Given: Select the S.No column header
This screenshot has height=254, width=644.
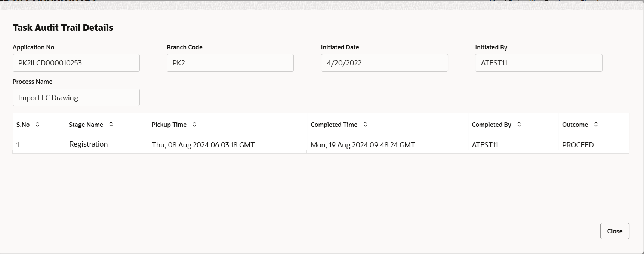Looking at the screenshot, I should tap(39, 125).
